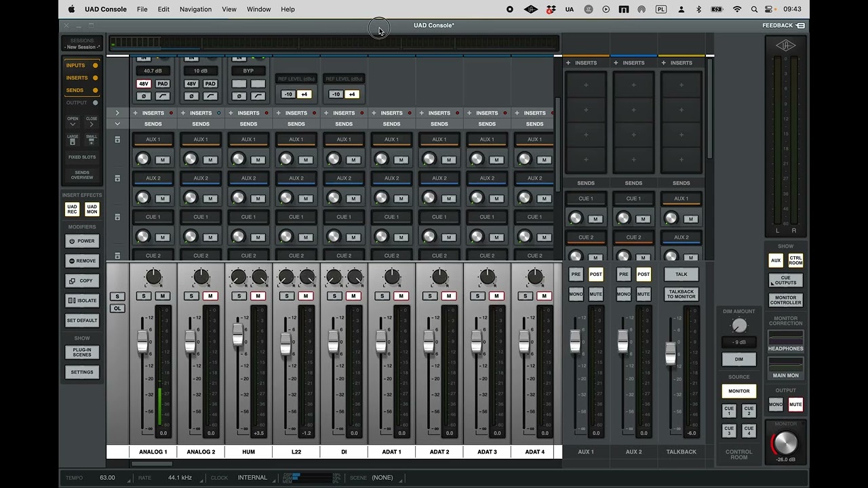The width and height of the screenshot is (868, 488).
Task: Toggle phase invert on ANALOG 1 channel
Action: (x=143, y=96)
